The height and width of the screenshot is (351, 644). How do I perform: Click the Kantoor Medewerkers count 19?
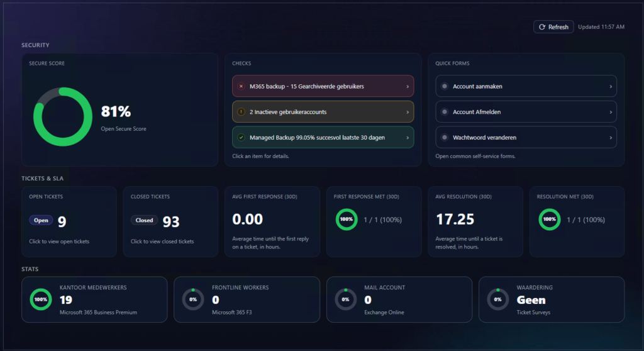click(66, 300)
